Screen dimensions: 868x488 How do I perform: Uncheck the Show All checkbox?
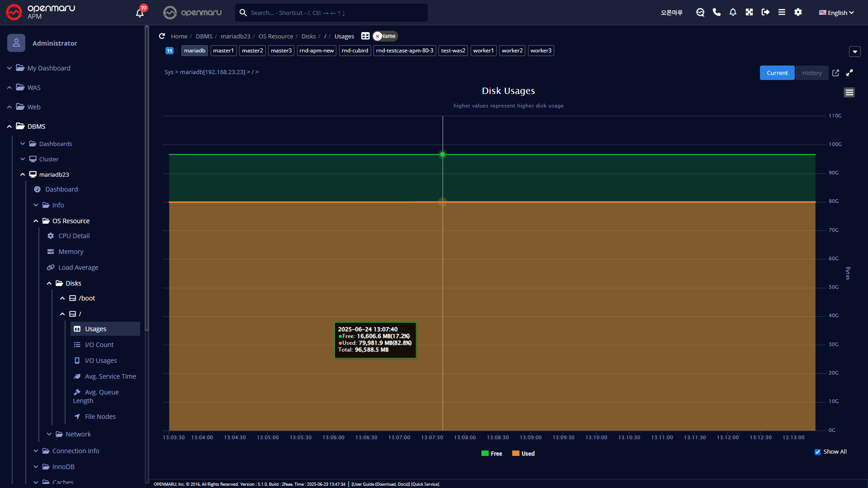(817, 452)
